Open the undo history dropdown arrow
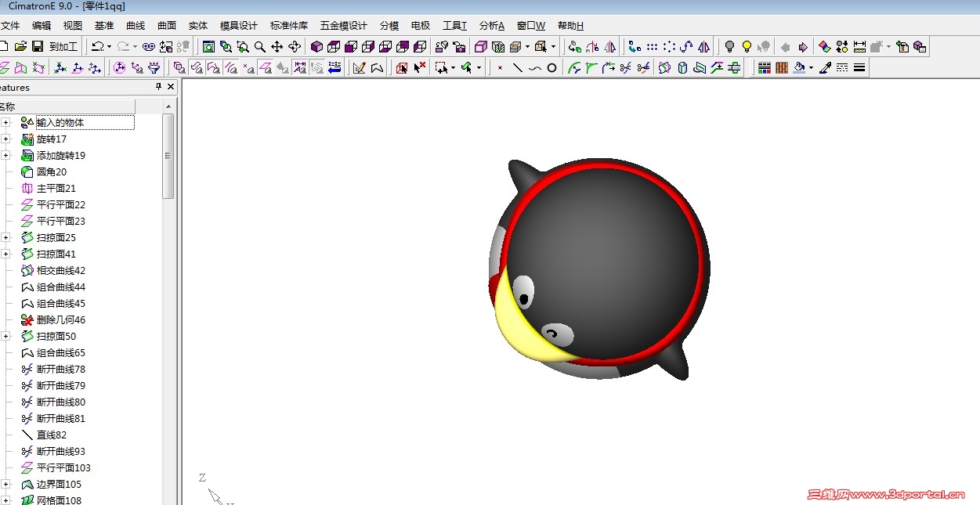The image size is (980, 505). coord(109,47)
